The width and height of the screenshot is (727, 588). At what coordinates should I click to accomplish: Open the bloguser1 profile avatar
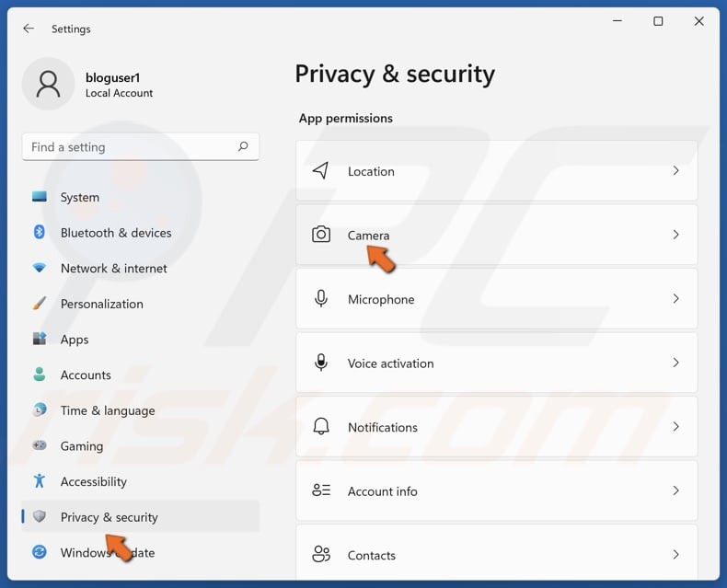coord(48,84)
